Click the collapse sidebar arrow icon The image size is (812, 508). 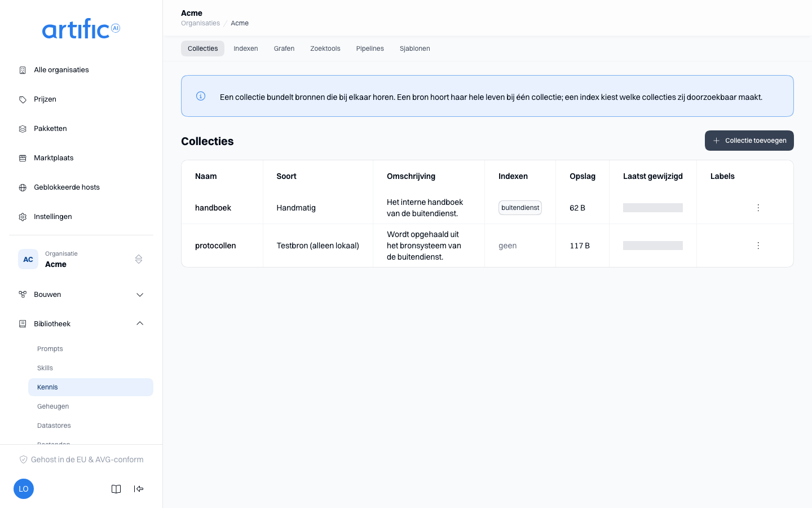point(139,489)
